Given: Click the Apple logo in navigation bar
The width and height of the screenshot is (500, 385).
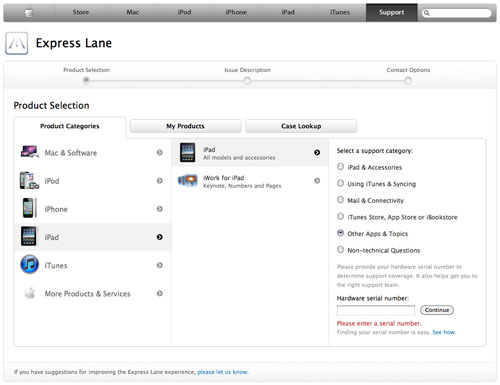Looking at the screenshot, I should click(29, 13).
